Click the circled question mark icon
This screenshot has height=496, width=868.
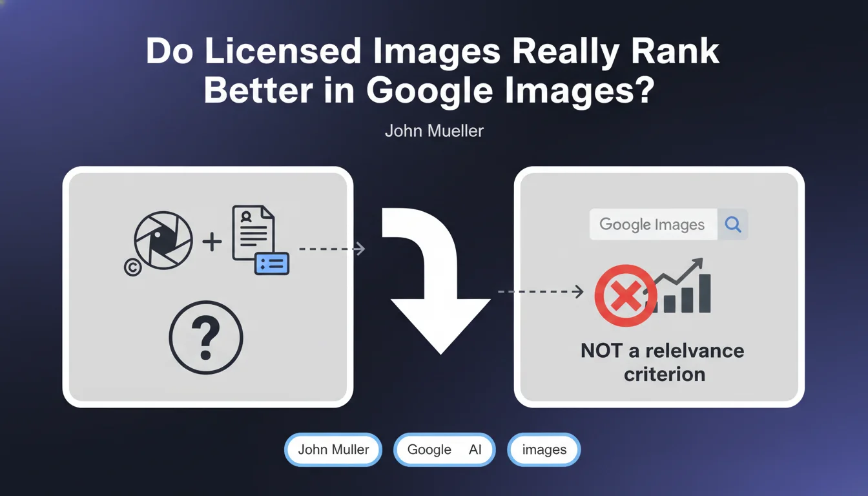205,337
